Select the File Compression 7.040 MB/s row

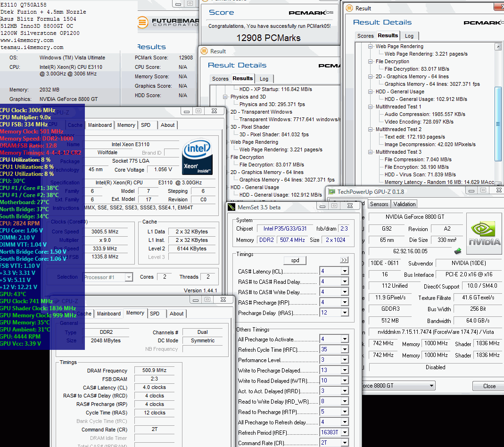pos(418,159)
